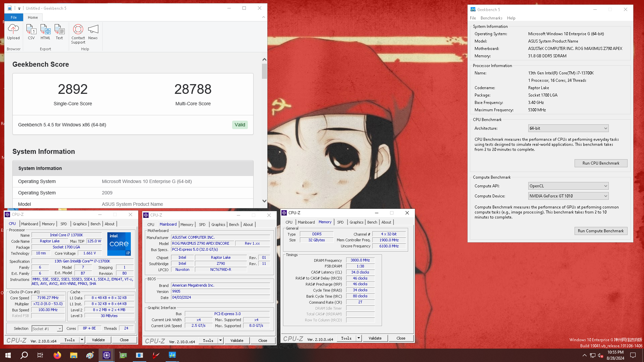Open SPD tab in right CPU-Z window

tap(340, 222)
